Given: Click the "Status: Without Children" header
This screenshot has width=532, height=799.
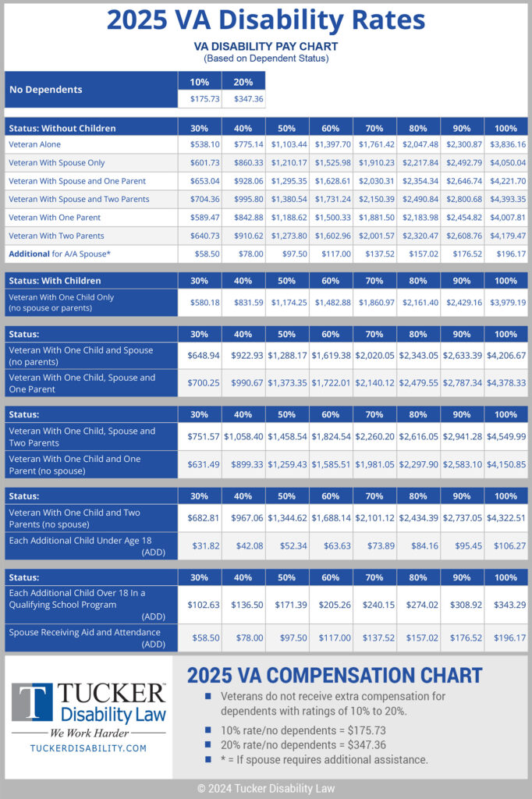Looking at the screenshot, I should (x=62, y=128).
